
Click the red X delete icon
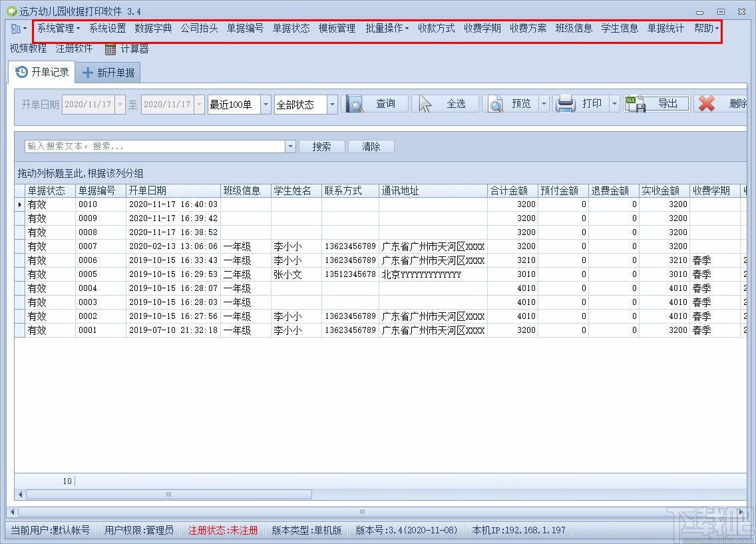tap(706, 103)
